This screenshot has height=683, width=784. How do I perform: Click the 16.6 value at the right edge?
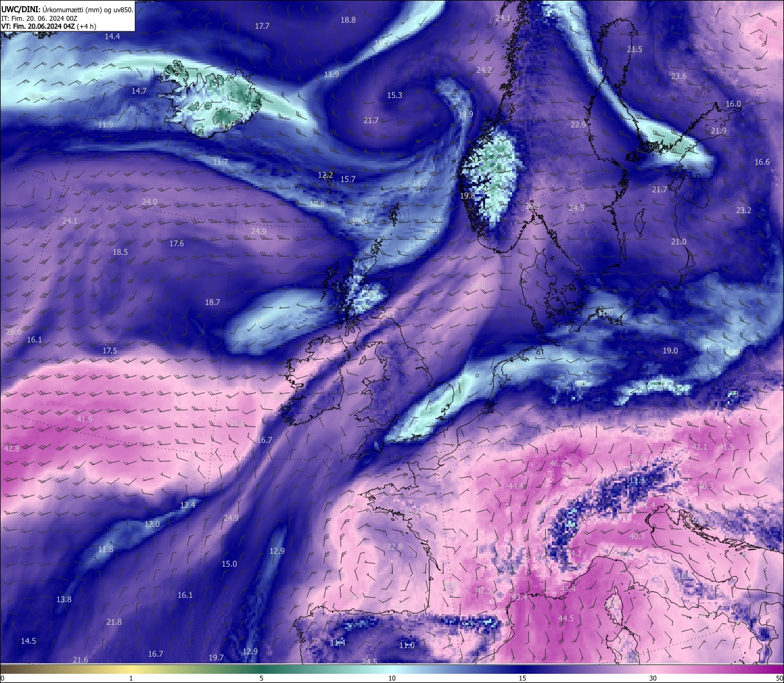[x=762, y=162]
